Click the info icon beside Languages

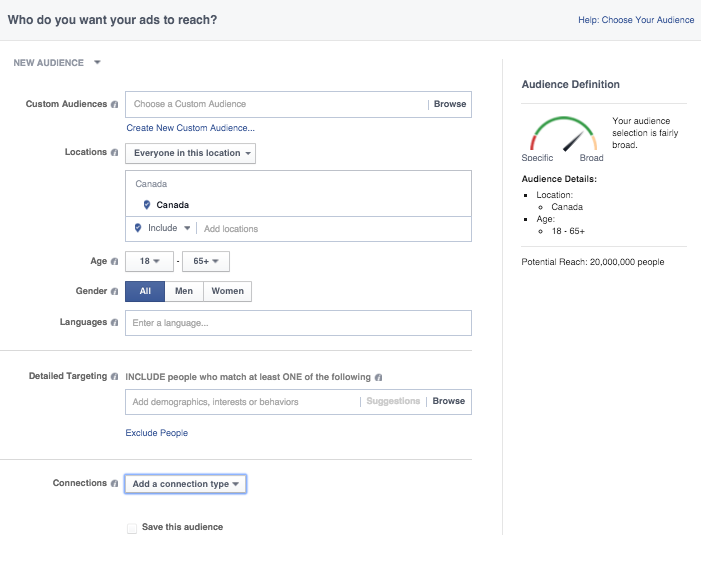tap(115, 323)
